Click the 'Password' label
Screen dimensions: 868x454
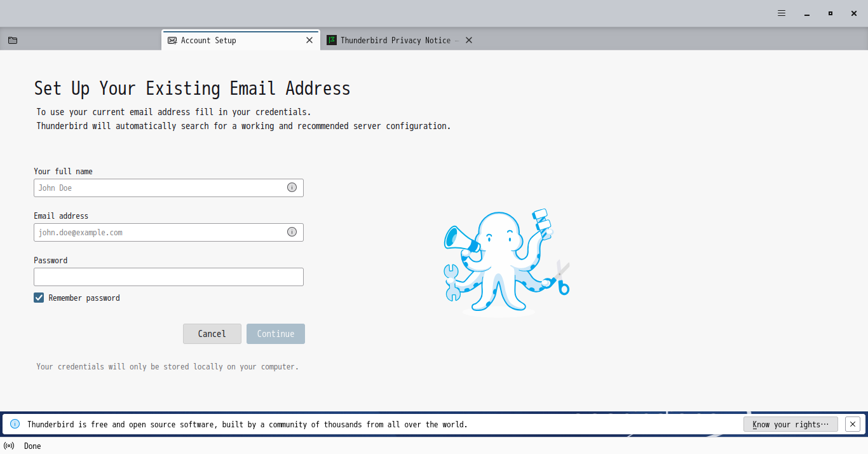(50, 260)
